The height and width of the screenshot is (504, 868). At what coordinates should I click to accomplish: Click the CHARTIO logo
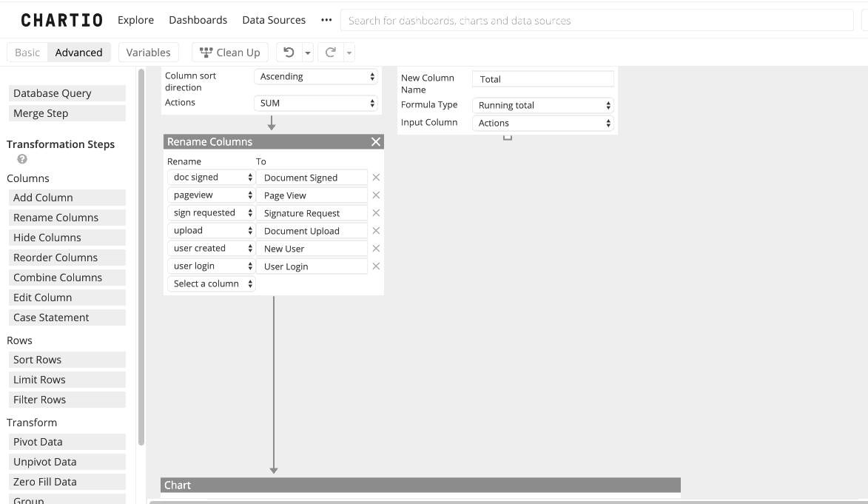coord(61,21)
